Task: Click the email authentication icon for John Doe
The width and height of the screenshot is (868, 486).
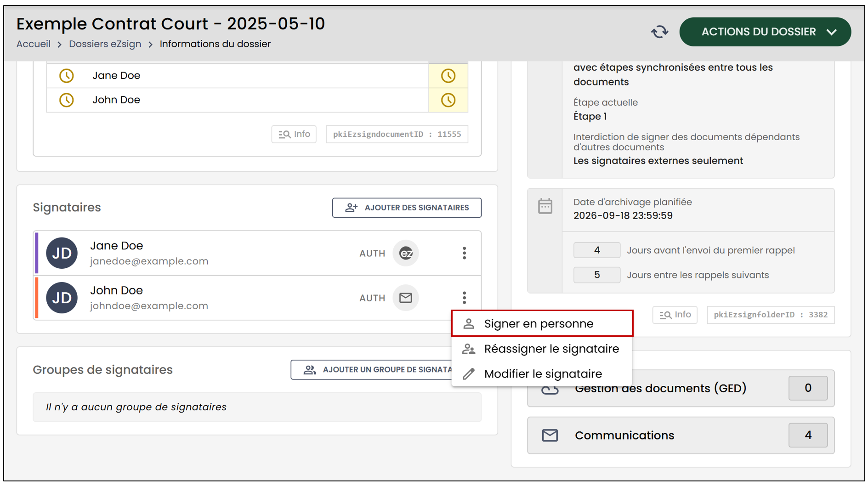Action: pyautogui.click(x=406, y=298)
